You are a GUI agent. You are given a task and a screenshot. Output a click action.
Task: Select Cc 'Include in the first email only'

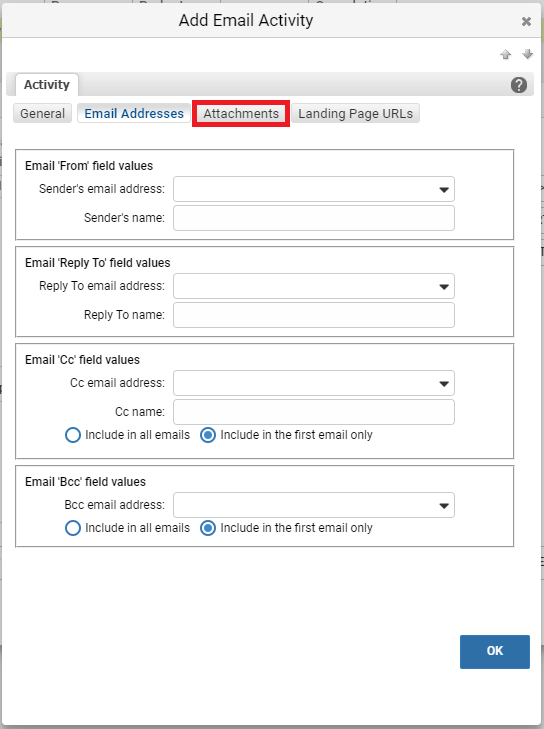tap(208, 435)
